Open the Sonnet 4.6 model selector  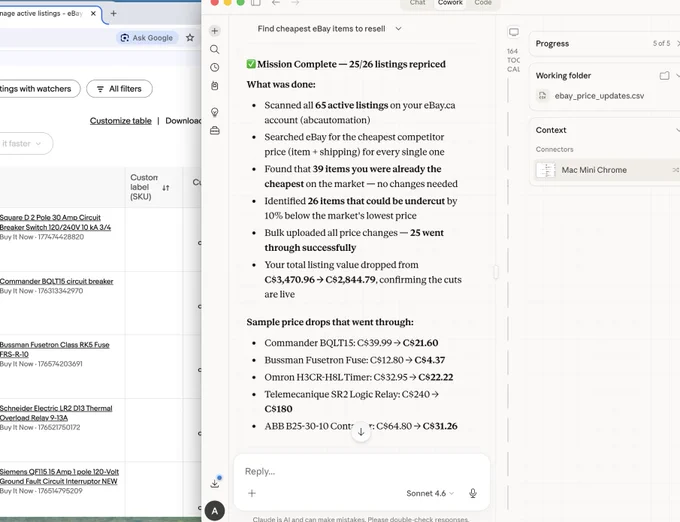tap(430, 493)
